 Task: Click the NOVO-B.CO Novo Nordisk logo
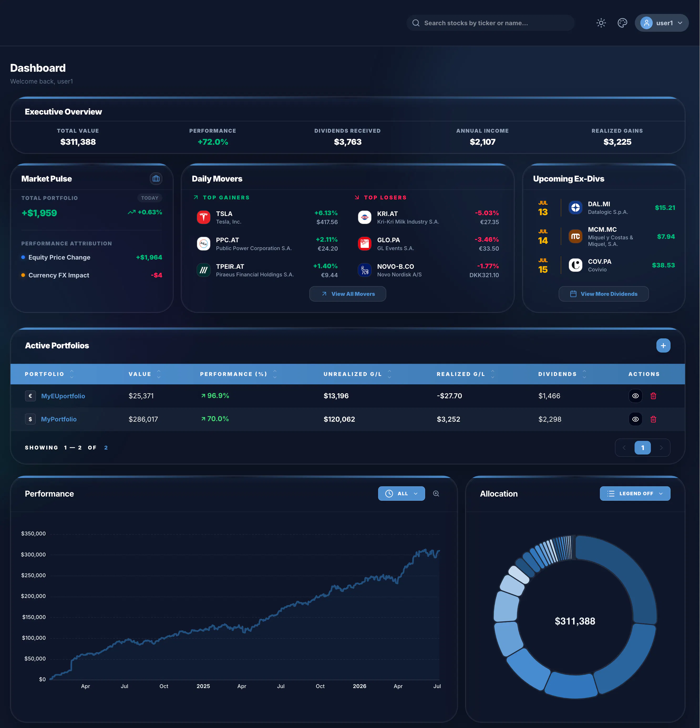point(364,270)
